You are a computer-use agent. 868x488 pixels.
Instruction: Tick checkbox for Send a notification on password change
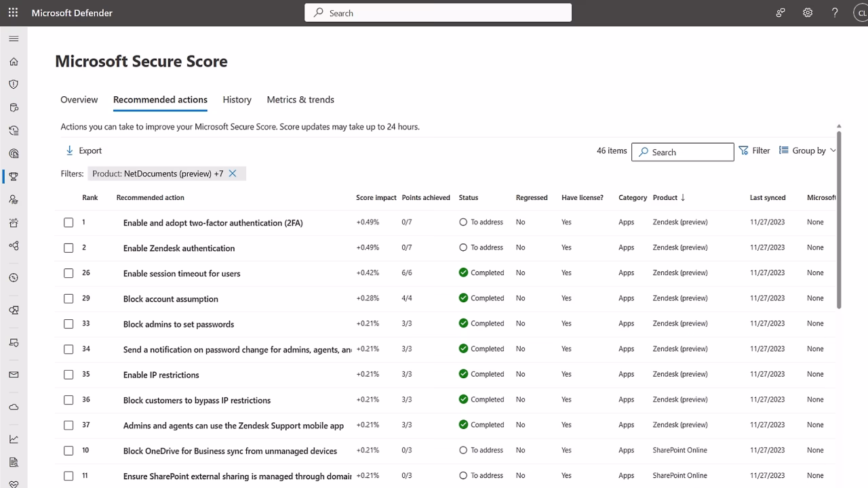point(68,349)
